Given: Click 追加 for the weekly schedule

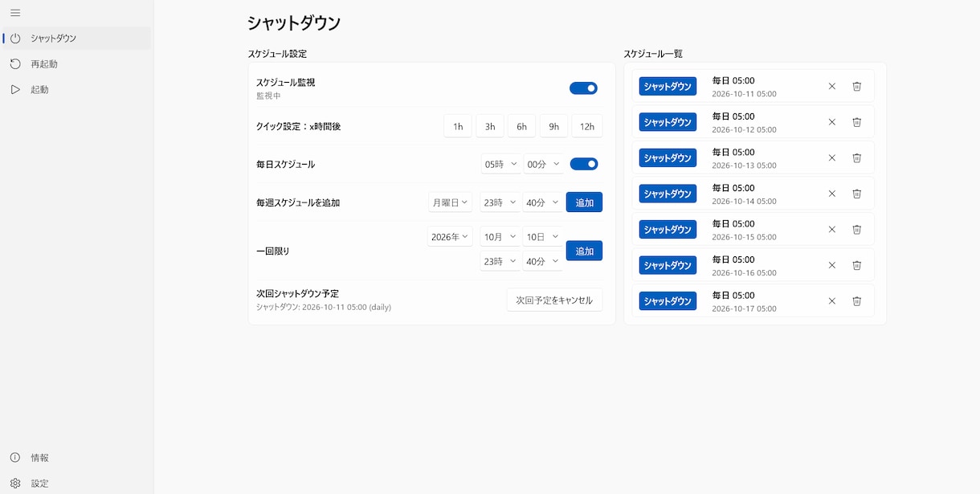Looking at the screenshot, I should (584, 202).
